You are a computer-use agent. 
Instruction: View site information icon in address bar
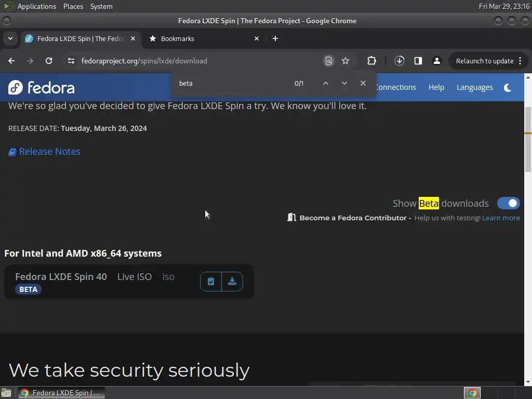coord(71,61)
